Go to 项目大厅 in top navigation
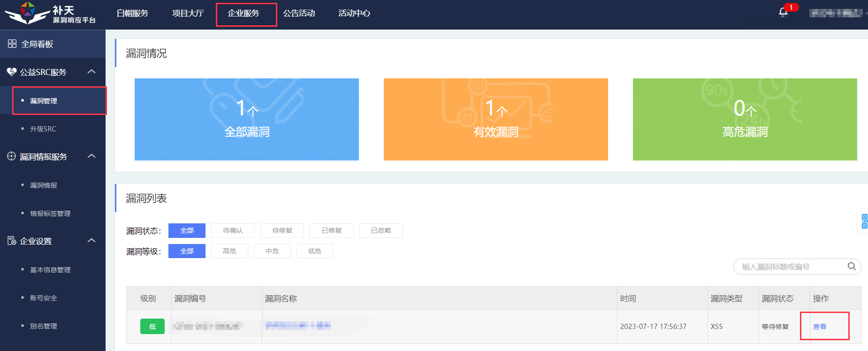This screenshot has width=868, height=351. pos(188,14)
